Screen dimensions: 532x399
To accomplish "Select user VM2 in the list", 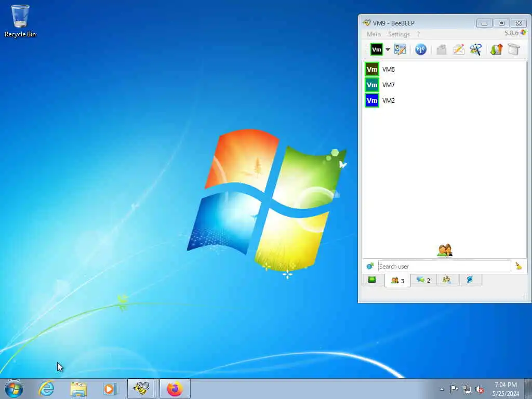I will (x=445, y=100).
